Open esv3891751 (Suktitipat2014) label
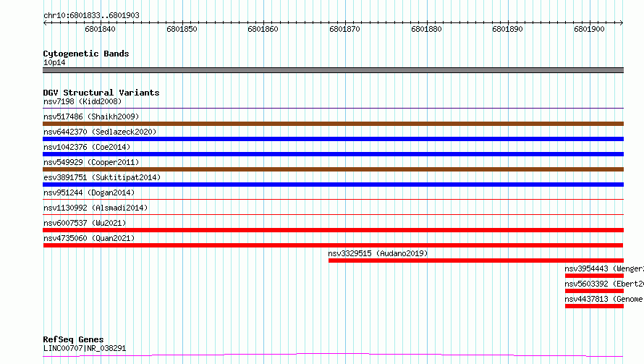644x364 pixels. 102,177
